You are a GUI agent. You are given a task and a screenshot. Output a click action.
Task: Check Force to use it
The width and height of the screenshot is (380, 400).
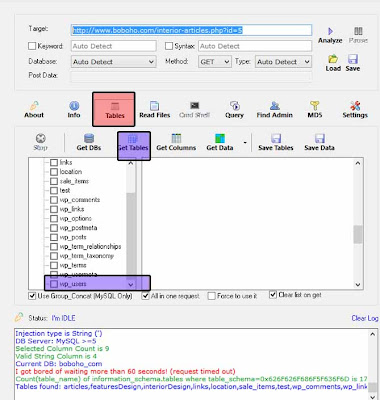[x=211, y=296]
